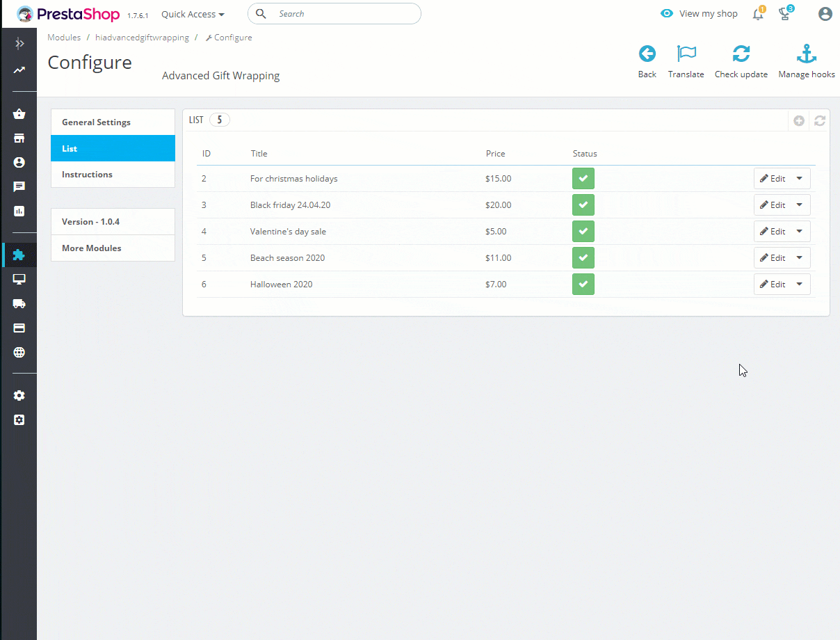The height and width of the screenshot is (640, 840).
Task: Edit the Valentine's day sale row
Action: point(773,232)
